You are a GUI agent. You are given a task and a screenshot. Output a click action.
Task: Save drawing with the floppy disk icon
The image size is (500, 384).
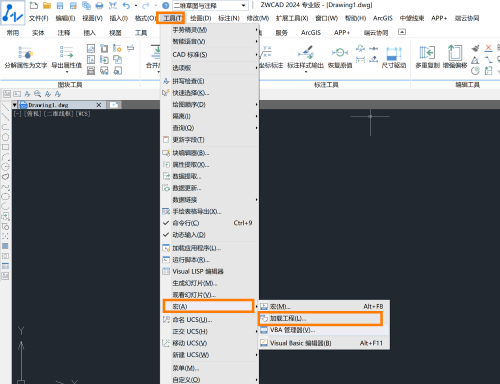point(60,5)
